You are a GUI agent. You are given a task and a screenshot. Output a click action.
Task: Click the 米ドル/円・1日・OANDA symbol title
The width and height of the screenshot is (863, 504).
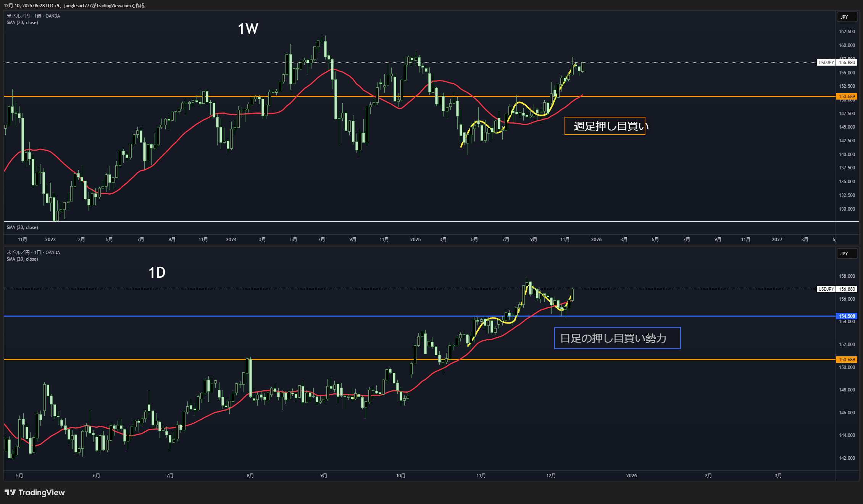[33, 253]
